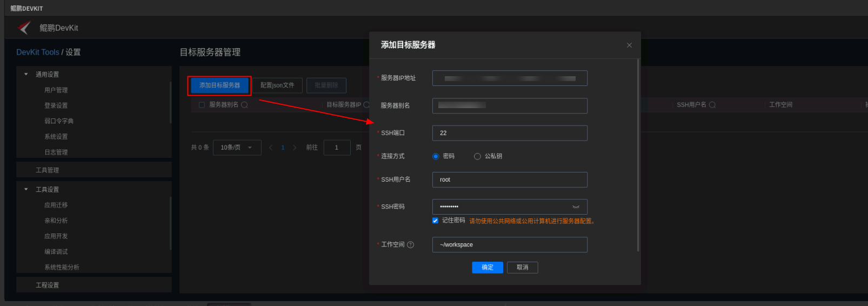The height and width of the screenshot is (306, 868).
Task: Open 系统性能分析 tool settings
Action: 62,268
